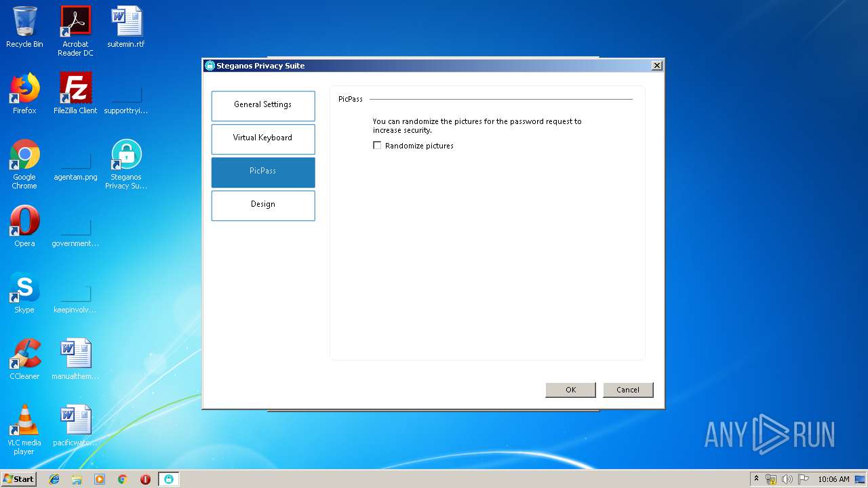The image size is (868, 488).
Task: Open pacificwate... Word document icon
Action: (75, 426)
